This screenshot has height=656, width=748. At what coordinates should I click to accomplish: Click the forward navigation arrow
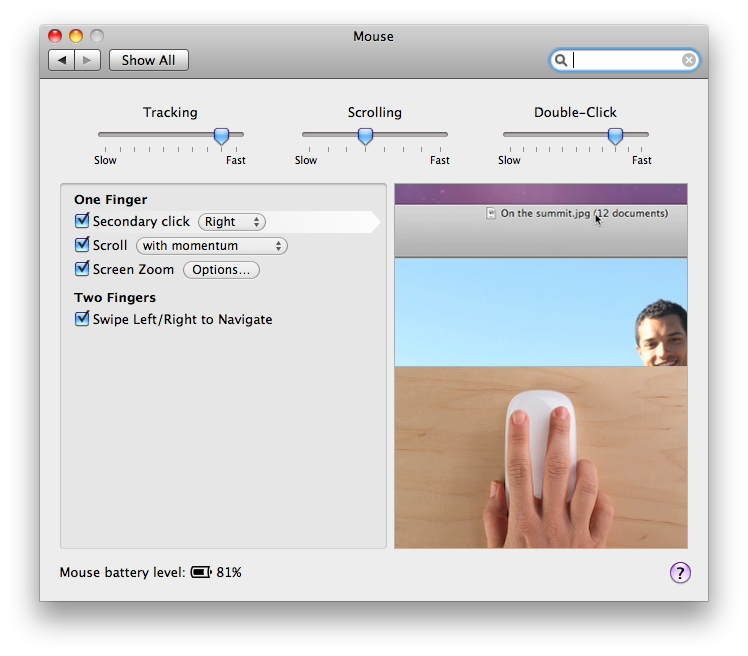87,60
